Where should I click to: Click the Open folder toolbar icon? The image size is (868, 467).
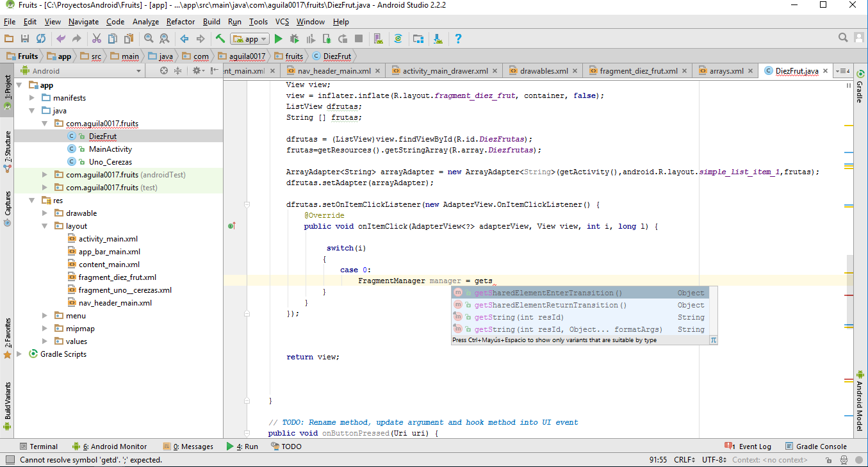pos(9,38)
